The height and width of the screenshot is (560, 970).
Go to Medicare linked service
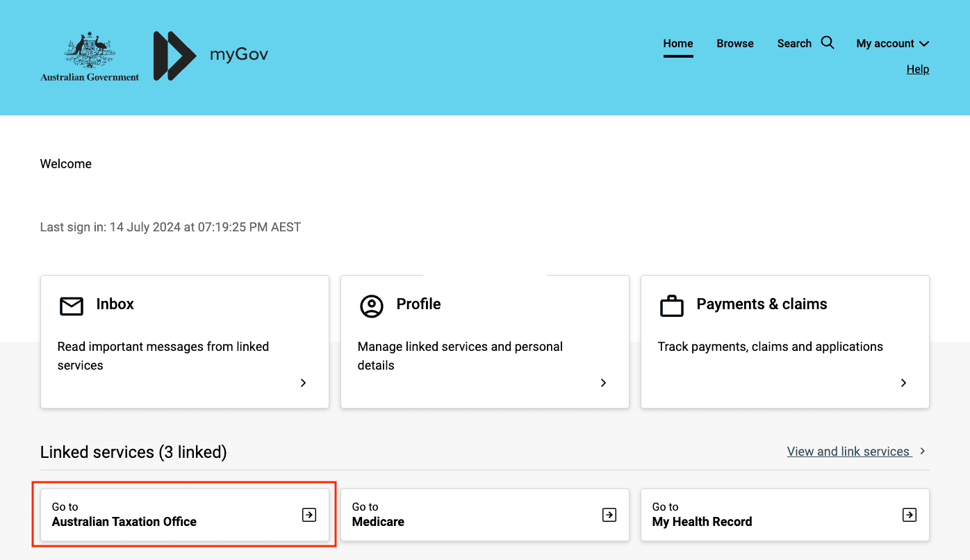point(485,515)
